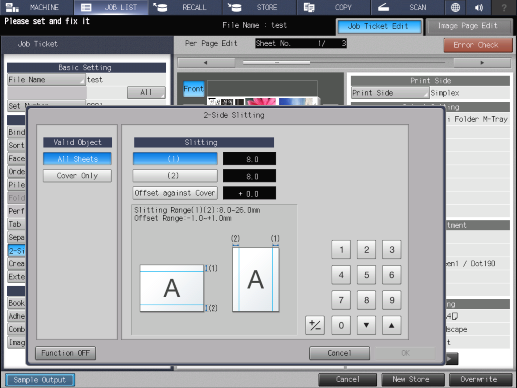
Task: Switch to the Image Page Edit tab
Action: (468, 26)
